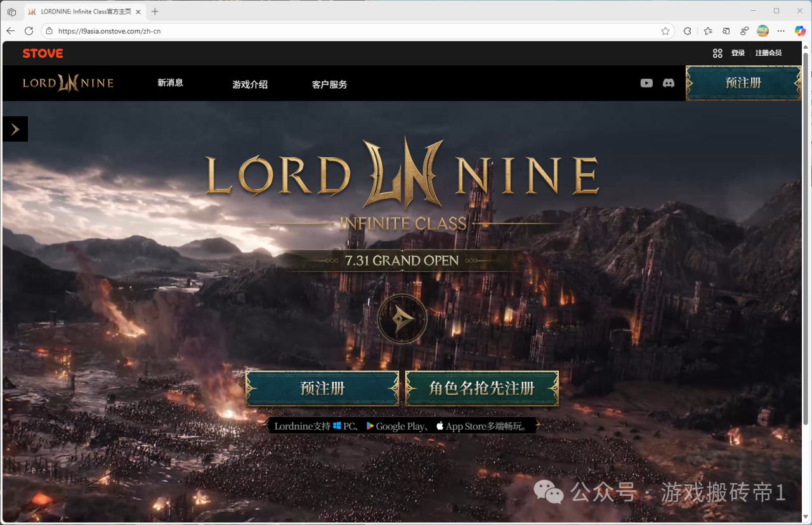Click the 7.31 GRAND OPEN banner text

click(402, 261)
